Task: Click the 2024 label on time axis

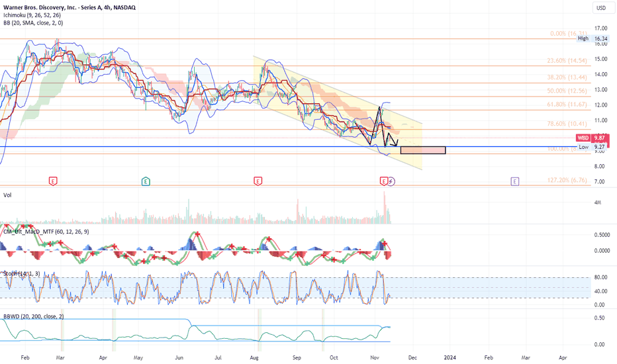Action: [x=450, y=357]
